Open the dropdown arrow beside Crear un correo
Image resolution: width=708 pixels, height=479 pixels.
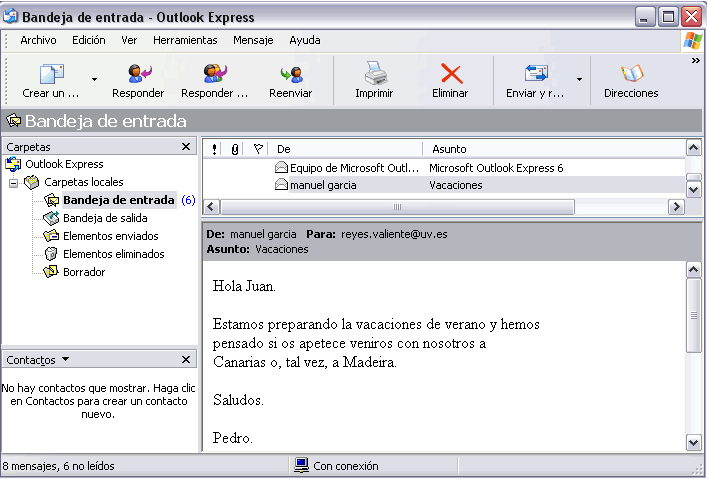point(94,79)
